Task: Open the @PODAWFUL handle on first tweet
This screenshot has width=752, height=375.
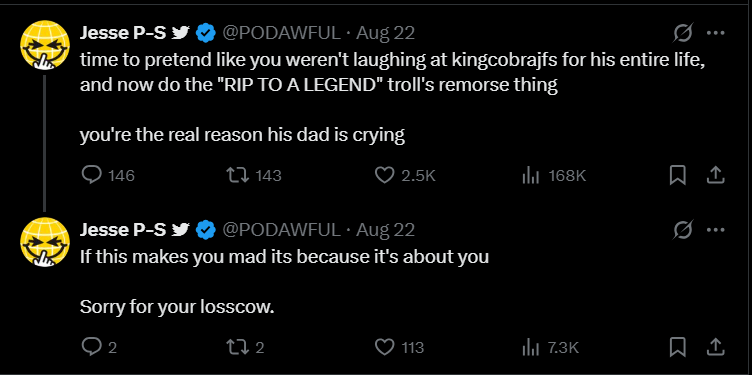Action: (x=281, y=33)
